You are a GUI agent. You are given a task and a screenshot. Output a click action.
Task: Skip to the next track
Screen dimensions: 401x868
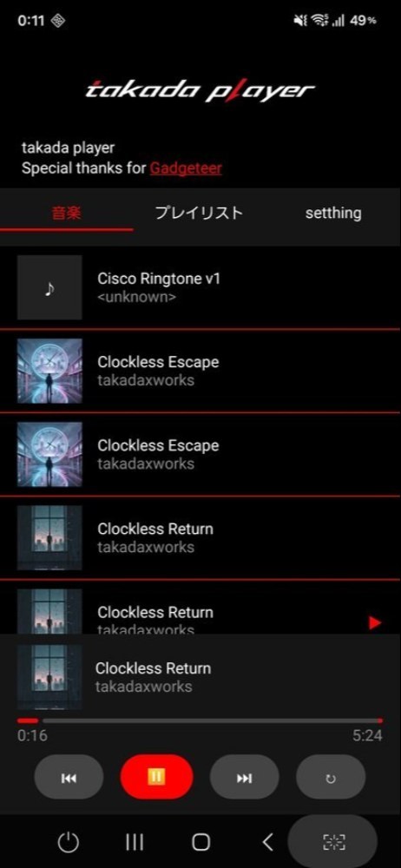(244, 777)
